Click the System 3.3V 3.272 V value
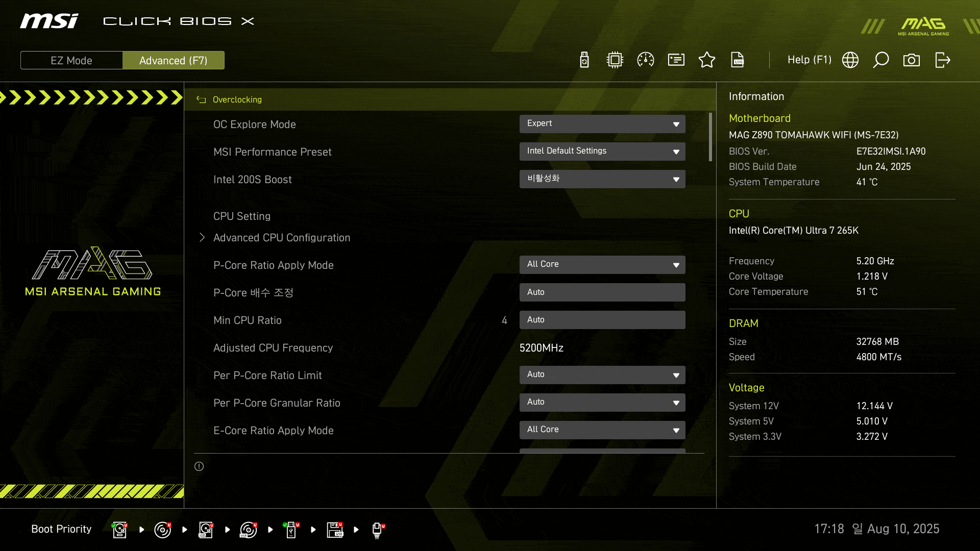The image size is (980, 551). (x=872, y=437)
